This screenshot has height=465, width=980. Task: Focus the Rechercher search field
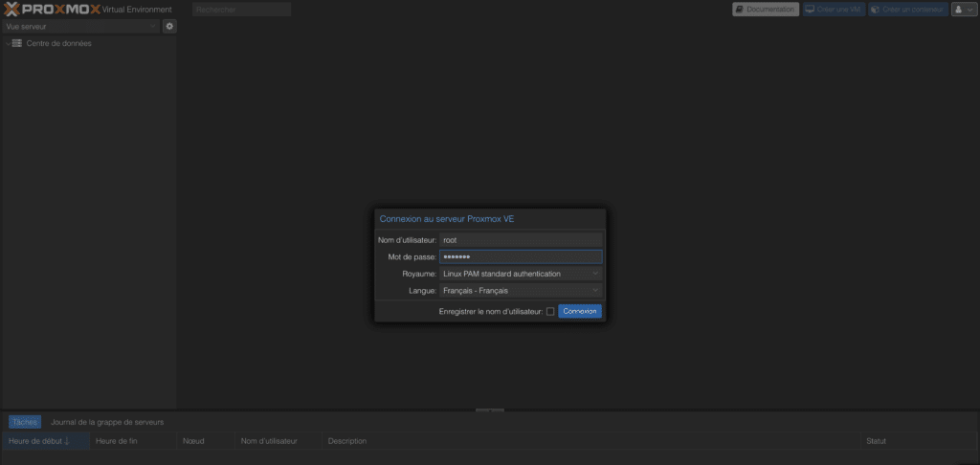[x=242, y=10]
